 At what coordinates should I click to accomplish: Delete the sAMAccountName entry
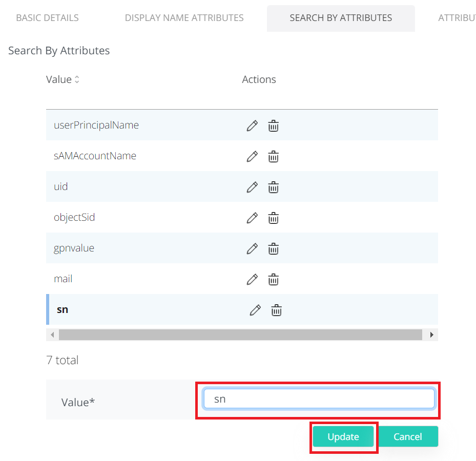coord(274,156)
